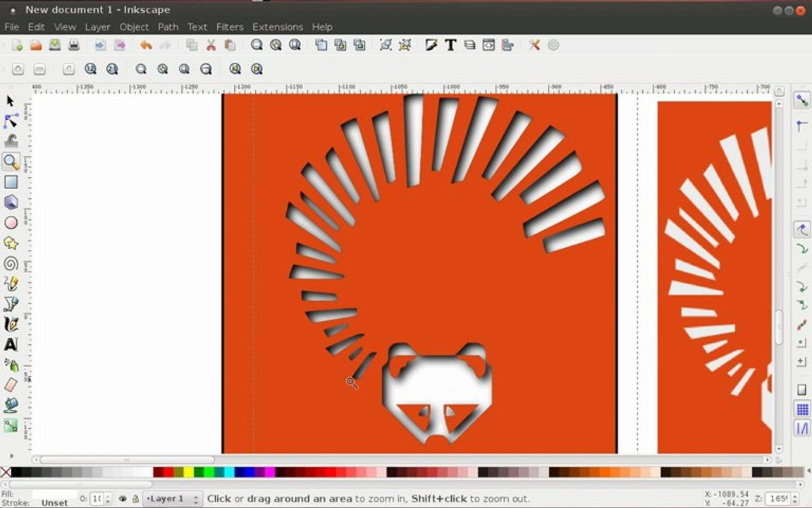Click the Print document icon
The height and width of the screenshot is (508, 812).
(x=73, y=45)
